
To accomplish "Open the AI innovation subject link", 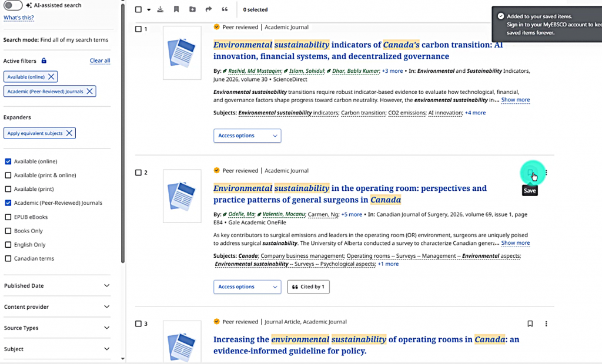I will coord(445,113).
